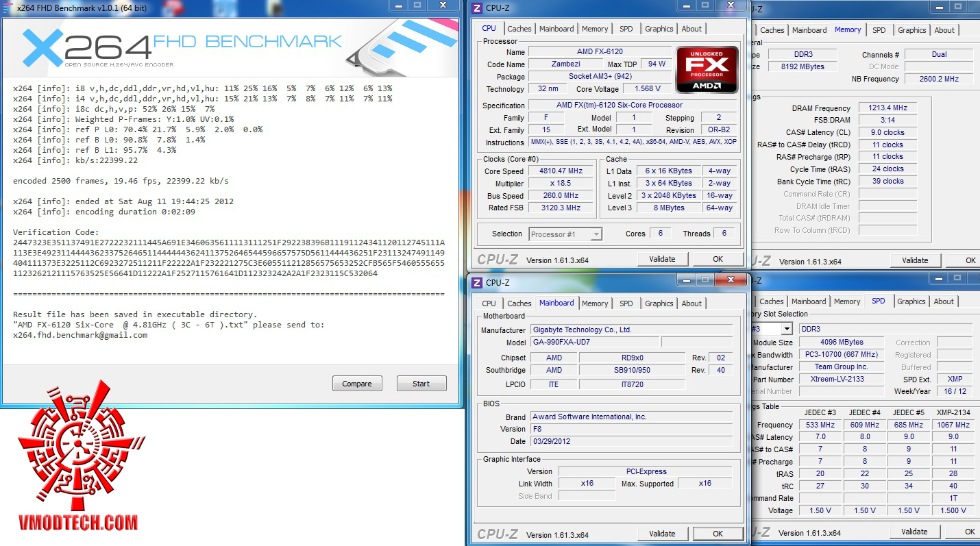Open the Processor #1 selection dropdown
The height and width of the screenshot is (546, 980).
[565, 234]
